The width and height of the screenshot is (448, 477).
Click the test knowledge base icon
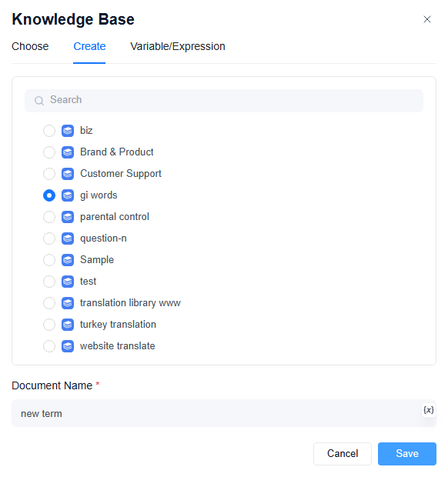coord(68,282)
